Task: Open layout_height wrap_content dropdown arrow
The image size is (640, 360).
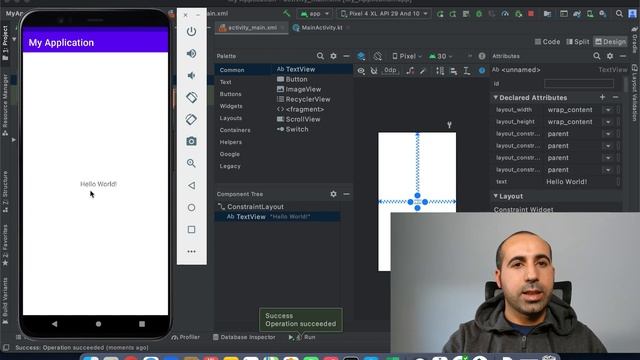Action: (608, 122)
